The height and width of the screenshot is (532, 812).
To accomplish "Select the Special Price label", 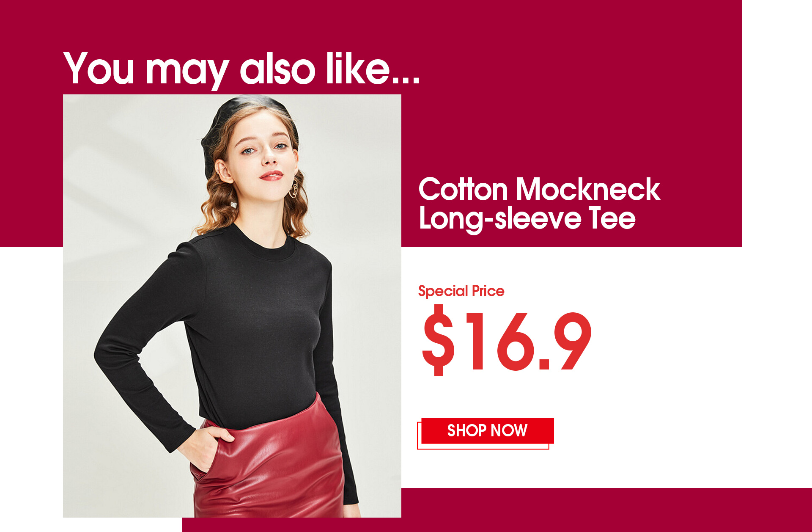I will tap(461, 291).
